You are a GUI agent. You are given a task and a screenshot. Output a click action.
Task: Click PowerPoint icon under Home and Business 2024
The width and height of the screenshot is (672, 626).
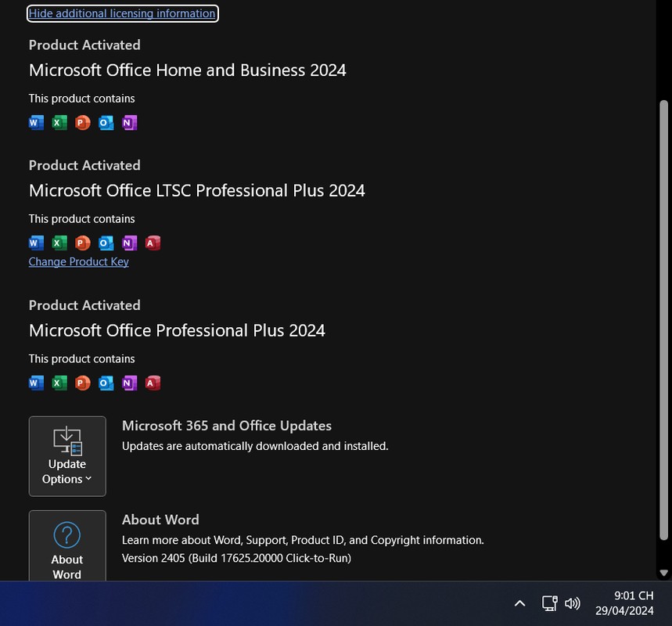(83, 123)
